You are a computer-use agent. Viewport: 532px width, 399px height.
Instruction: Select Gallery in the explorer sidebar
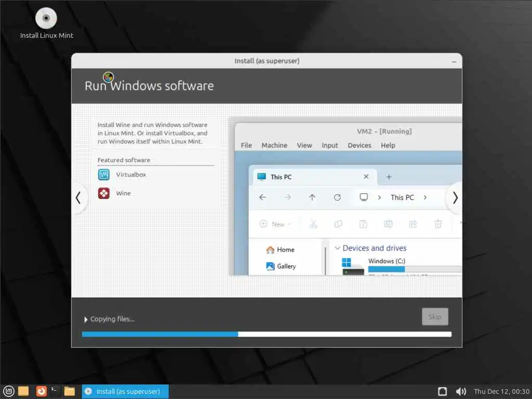pyautogui.click(x=281, y=267)
